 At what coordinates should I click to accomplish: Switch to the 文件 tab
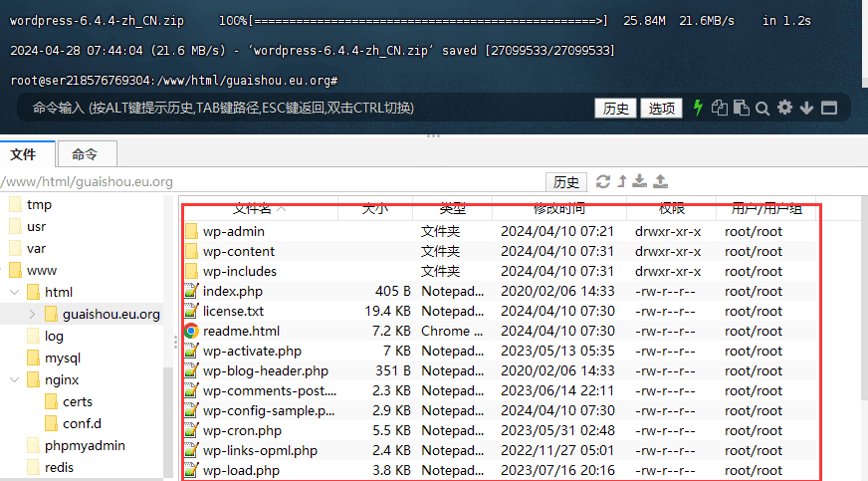coord(28,154)
